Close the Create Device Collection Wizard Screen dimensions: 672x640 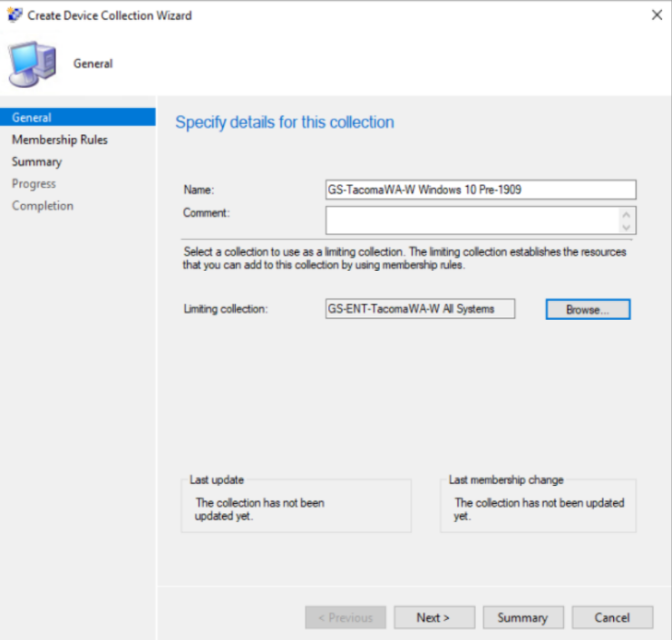[x=657, y=15]
